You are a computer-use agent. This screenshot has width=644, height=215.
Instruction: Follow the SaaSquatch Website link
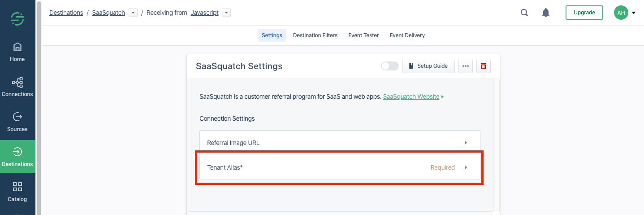click(x=411, y=97)
